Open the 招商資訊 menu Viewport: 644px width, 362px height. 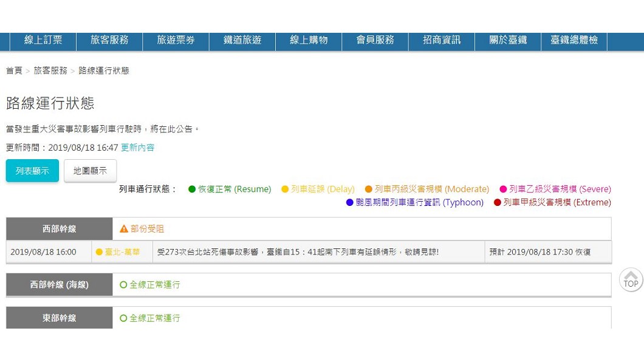pos(442,40)
